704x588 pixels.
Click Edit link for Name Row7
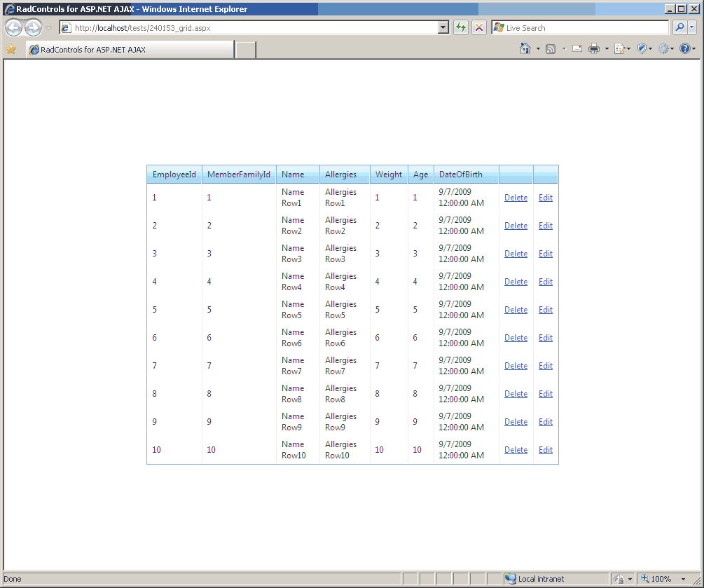546,366
